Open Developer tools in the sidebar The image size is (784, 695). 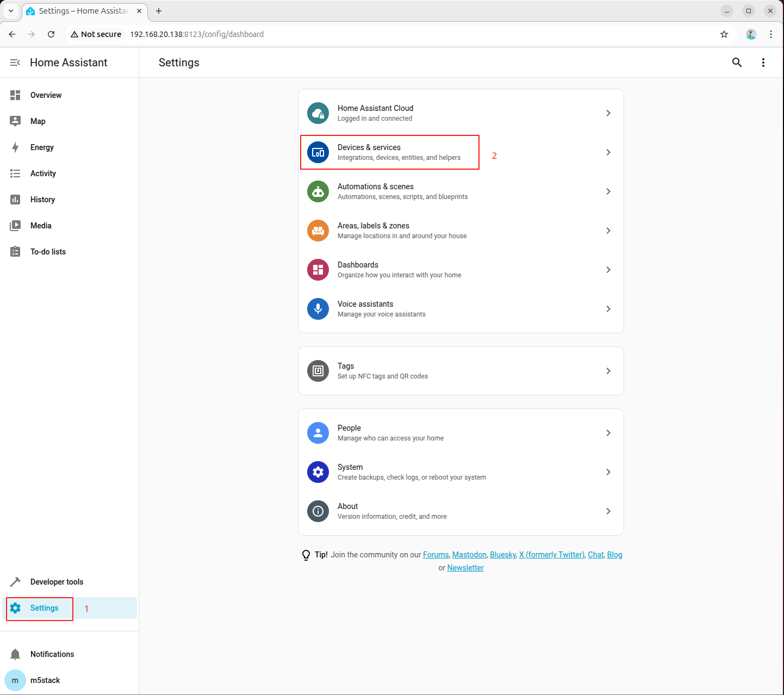tap(57, 582)
